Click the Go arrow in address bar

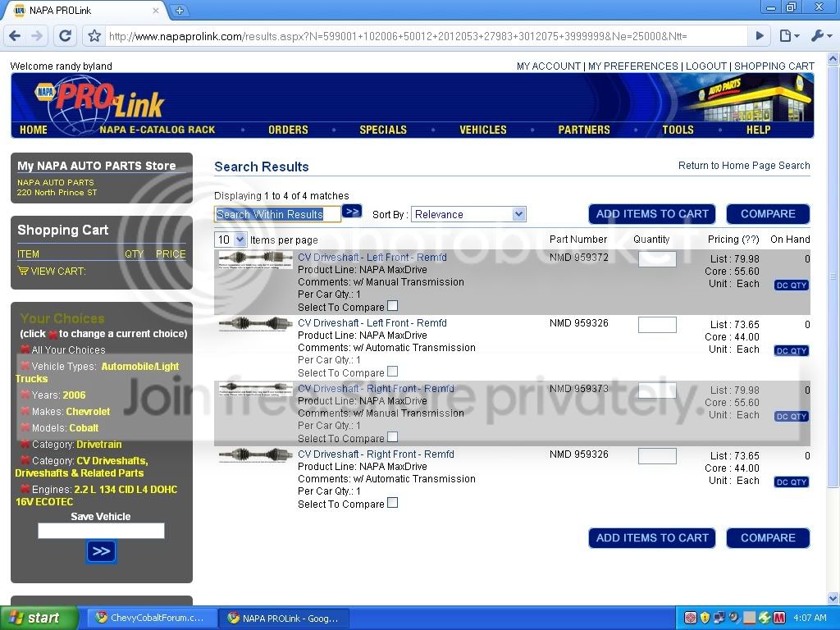pyautogui.click(x=760, y=36)
